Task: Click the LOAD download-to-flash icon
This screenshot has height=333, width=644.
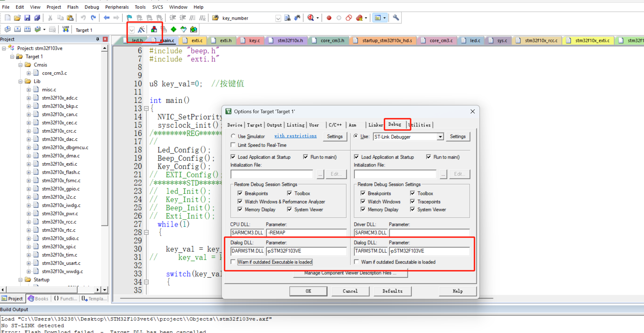Action: click(x=66, y=29)
